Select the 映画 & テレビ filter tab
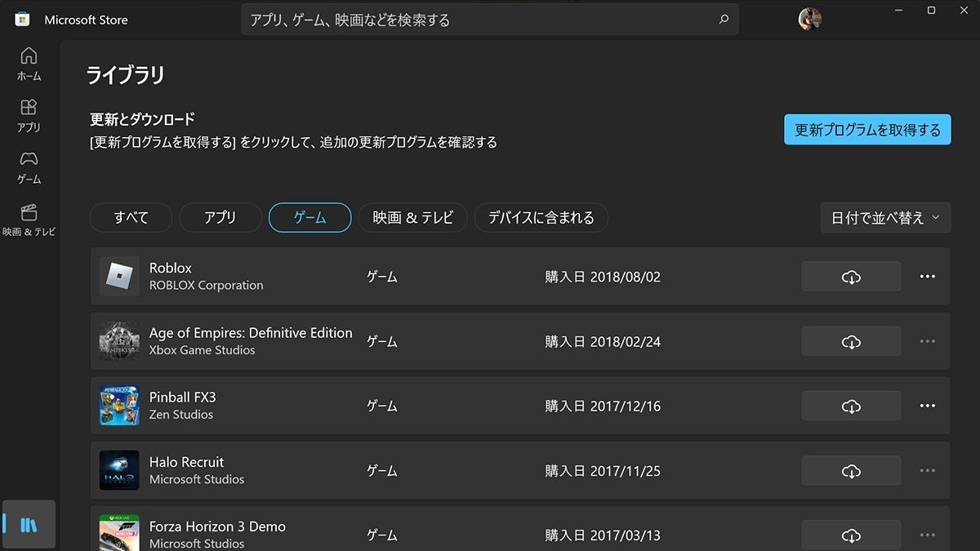 (412, 218)
